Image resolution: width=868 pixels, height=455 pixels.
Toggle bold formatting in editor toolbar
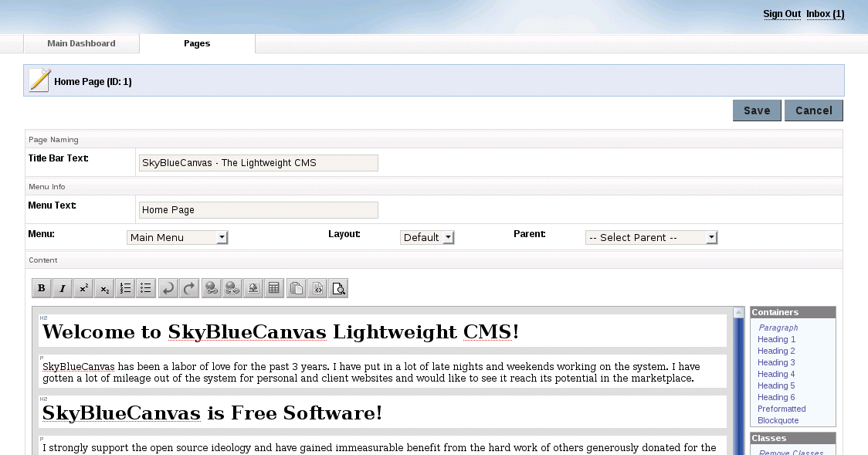[42, 288]
